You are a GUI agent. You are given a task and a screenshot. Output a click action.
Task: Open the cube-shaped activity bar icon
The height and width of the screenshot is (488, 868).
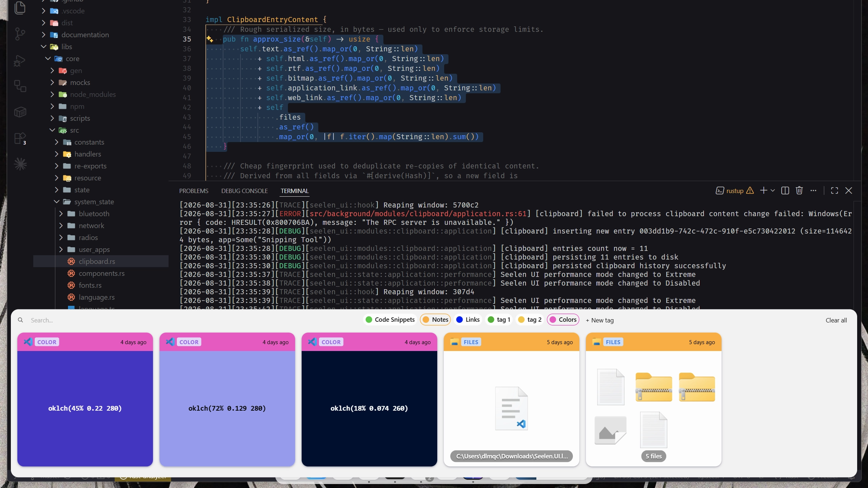click(20, 112)
